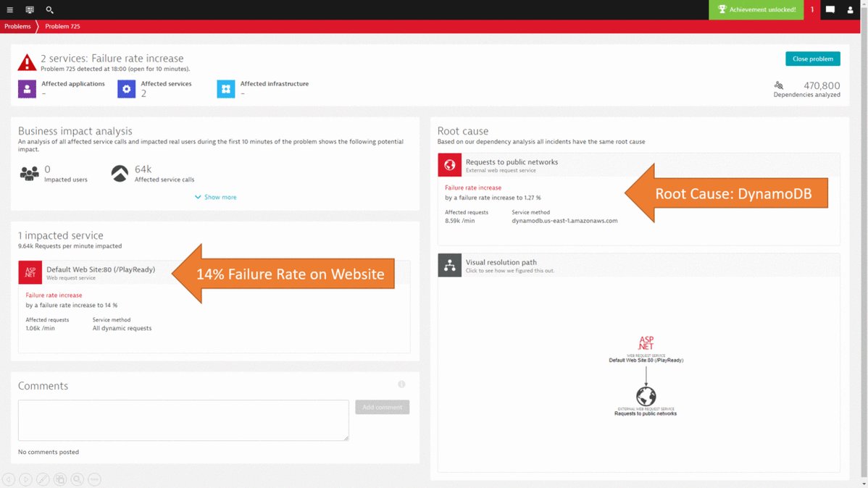The width and height of the screenshot is (868, 488).
Task: Select the Problem 725 breadcrumb
Action: coord(62,26)
